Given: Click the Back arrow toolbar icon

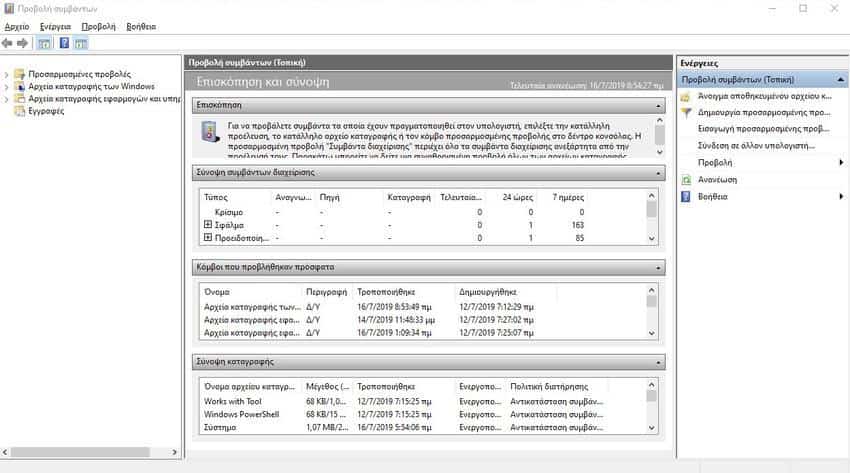Looking at the screenshot, I should click(x=7, y=43).
